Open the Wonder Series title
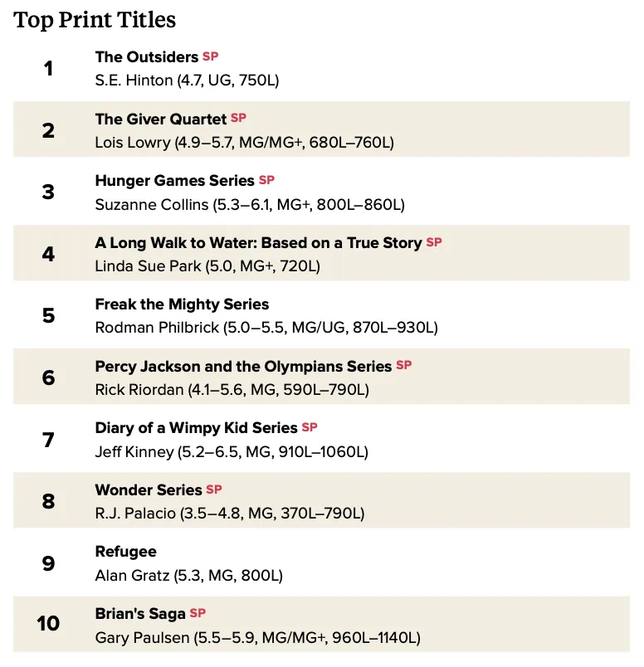The height and width of the screenshot is (667, 644). (148, 490)
